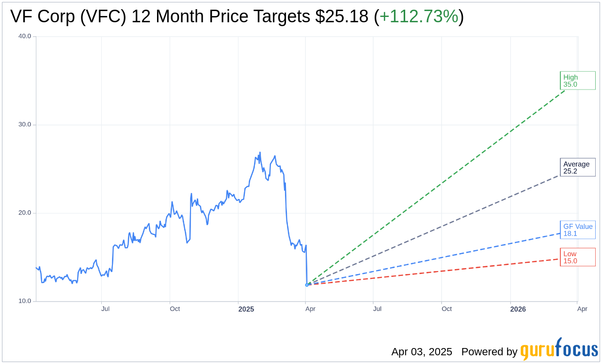Screen dimensions: 602x364
Task: Click the High 35.0 price target label
Action: 577,81
